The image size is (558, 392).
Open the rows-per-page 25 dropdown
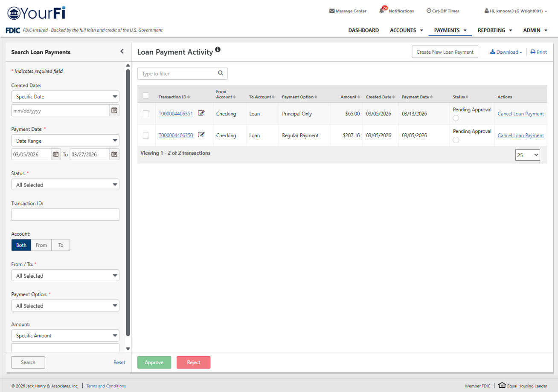[x=527, y=155]
